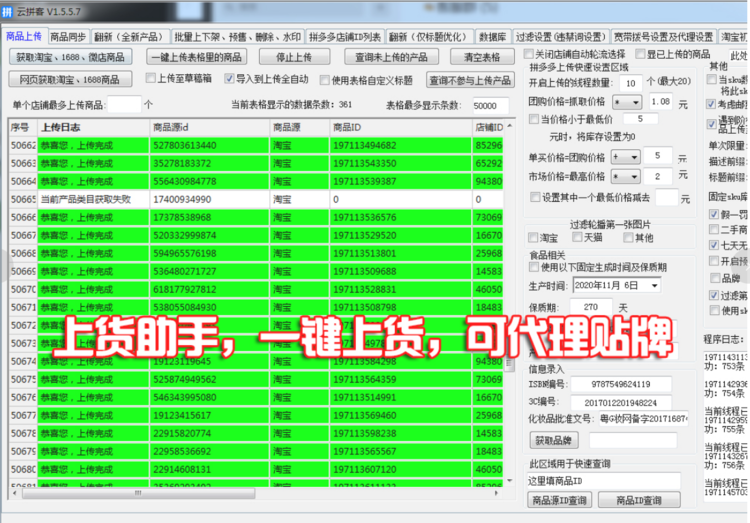Click the 获取品牌 button
Image resolution: width=750 pixels, height=523 pixels.
point(553,440)
